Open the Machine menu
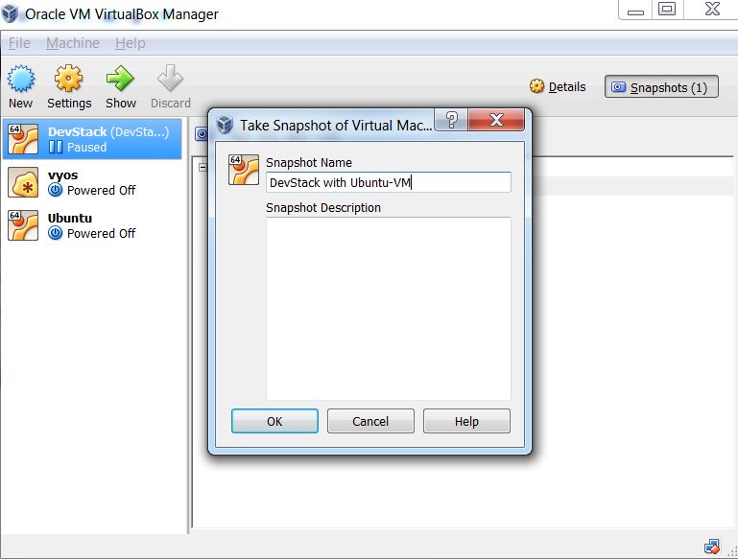 73,43
